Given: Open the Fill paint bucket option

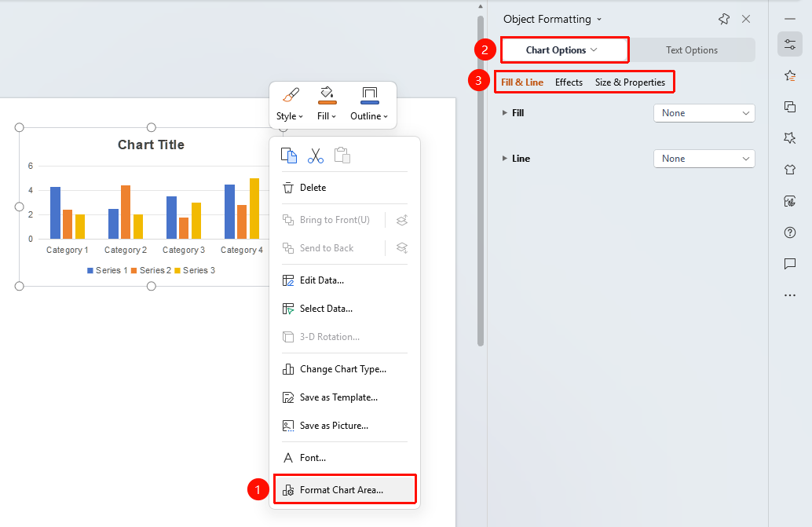Looking at the screenshot, I should tap(327, 104).
